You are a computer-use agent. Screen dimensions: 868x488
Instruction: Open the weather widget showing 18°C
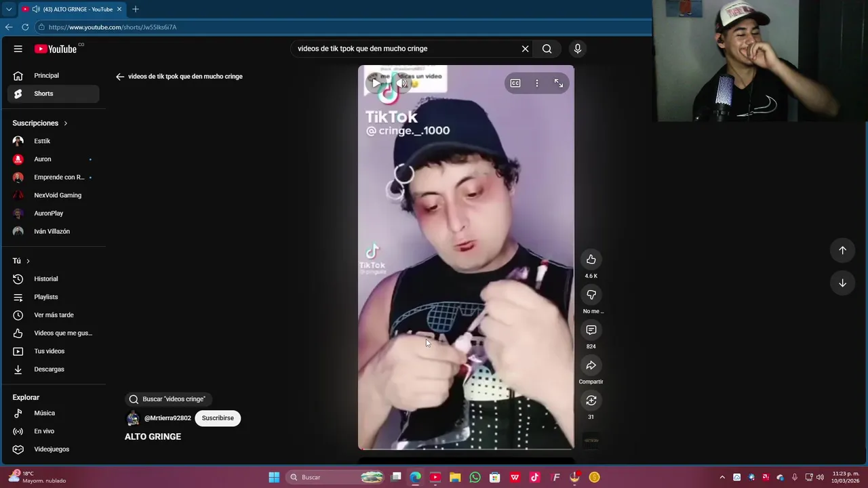click(x=37, y=477)
